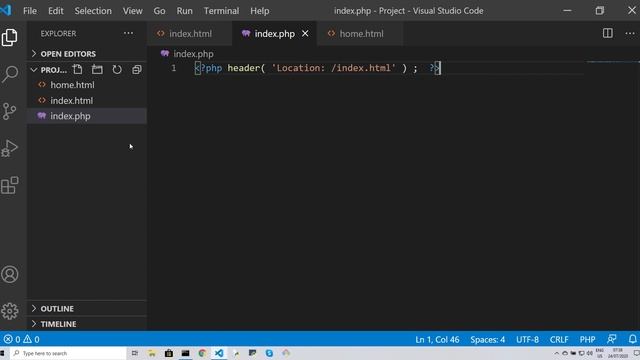This screenshot has height=360, width=640.
Task: Open the Selection menu
Action: pos(93,11)
